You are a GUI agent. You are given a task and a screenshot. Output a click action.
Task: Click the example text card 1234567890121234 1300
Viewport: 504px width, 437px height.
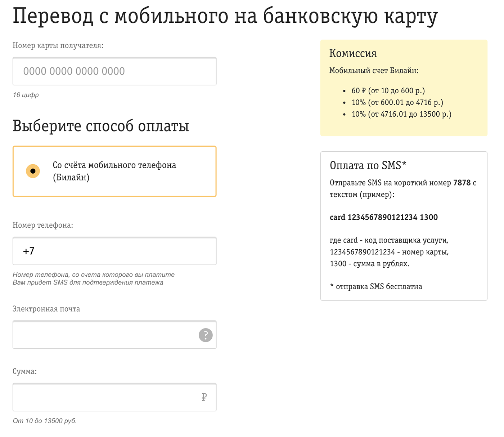384,217
